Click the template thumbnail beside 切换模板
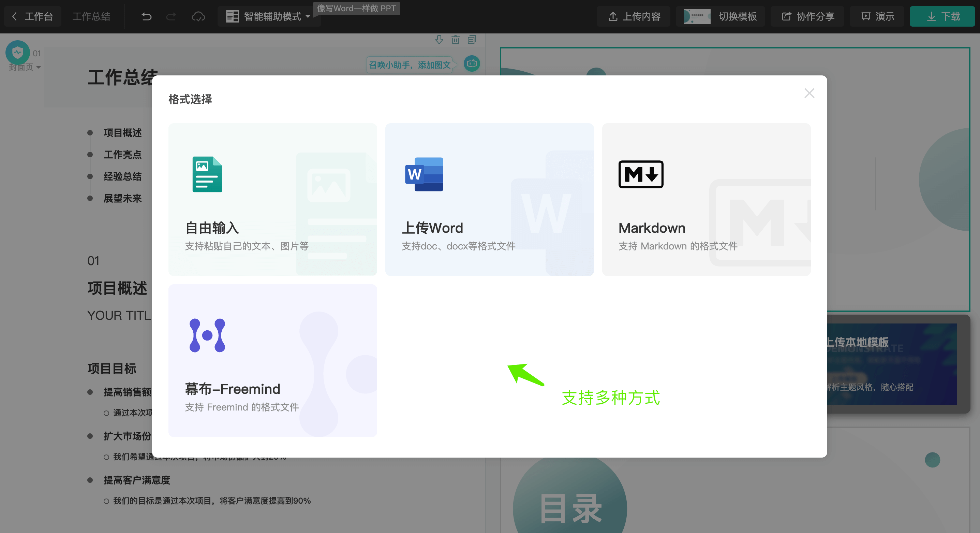Screen dimensions: 980x533 pyautogui.click(x=697, y=16)
